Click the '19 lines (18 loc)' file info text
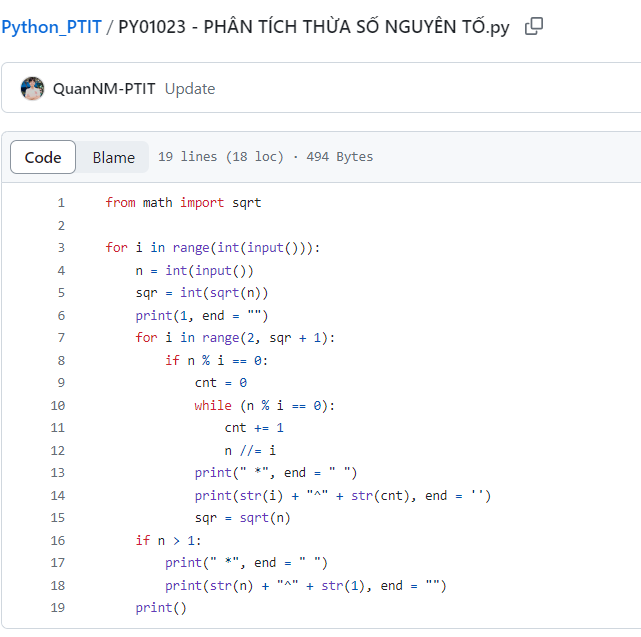 (x=221, y=157)
